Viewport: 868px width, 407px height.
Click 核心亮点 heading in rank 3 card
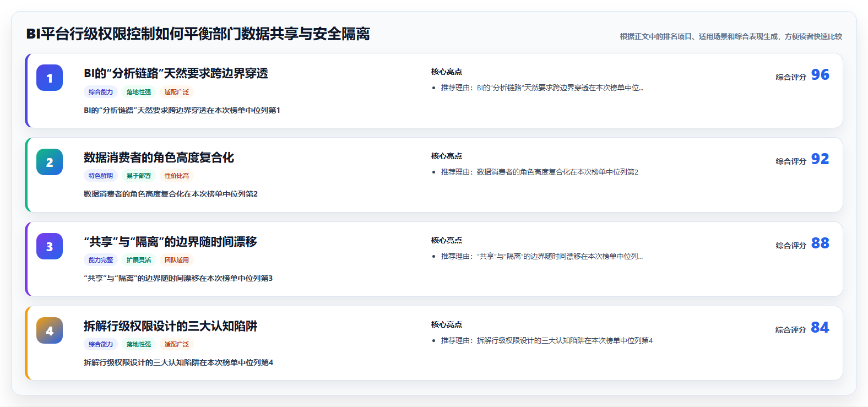pos(447,240)
